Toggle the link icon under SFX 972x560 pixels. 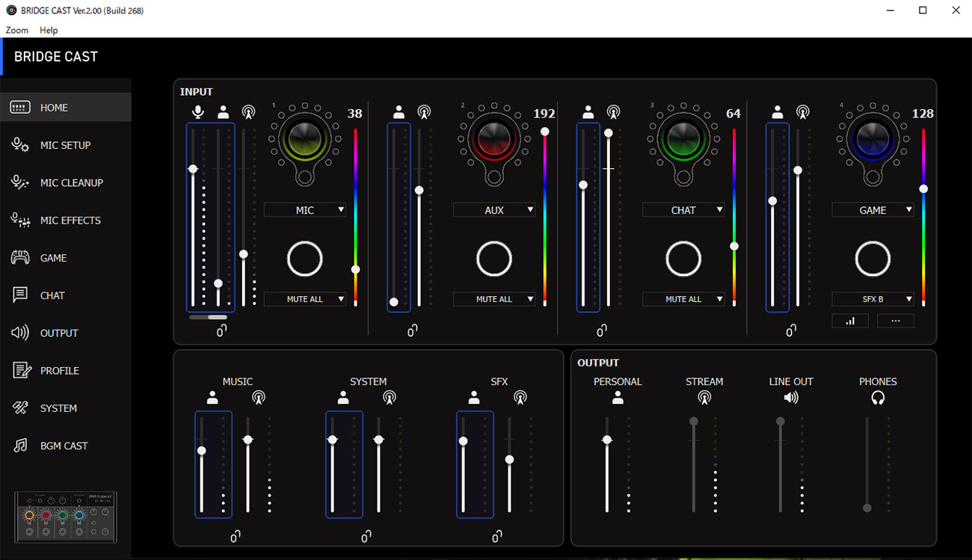pyautogui.click(x=497, y=536)
